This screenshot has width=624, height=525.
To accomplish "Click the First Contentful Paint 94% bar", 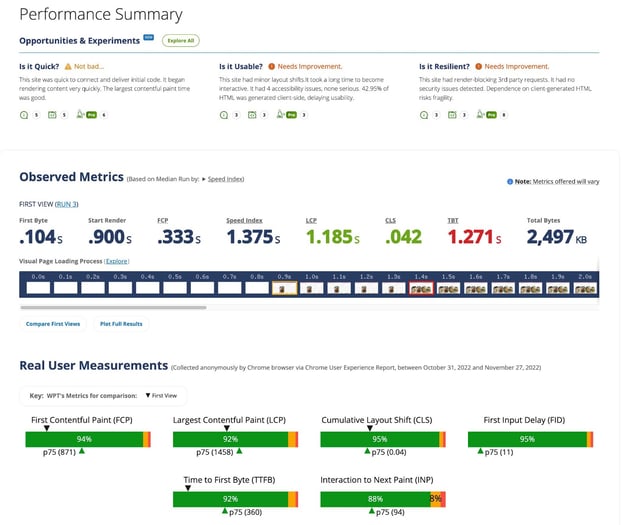I will click(84, 439).
